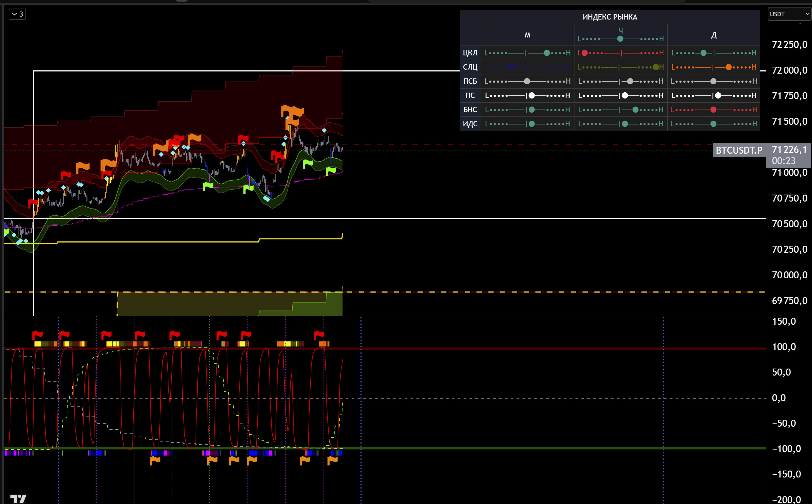
Task: Click the 72 000,0 price scale label
Action: 789,70
